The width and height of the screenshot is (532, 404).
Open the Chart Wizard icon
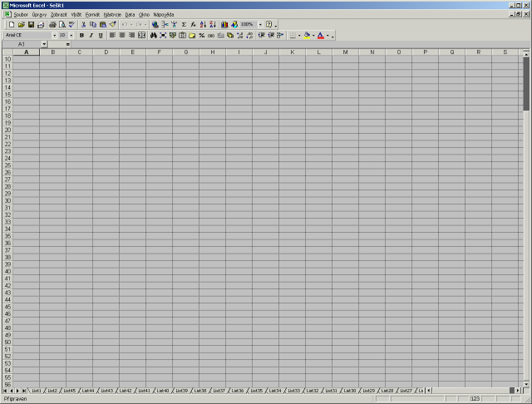224,25
